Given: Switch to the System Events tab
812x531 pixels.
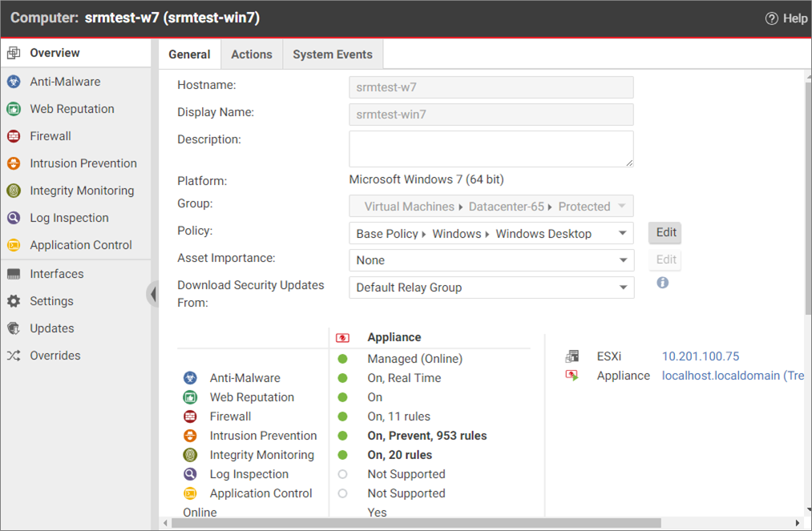Looking at the screenshot, I should pyautogui.click(x=333, y=54).
